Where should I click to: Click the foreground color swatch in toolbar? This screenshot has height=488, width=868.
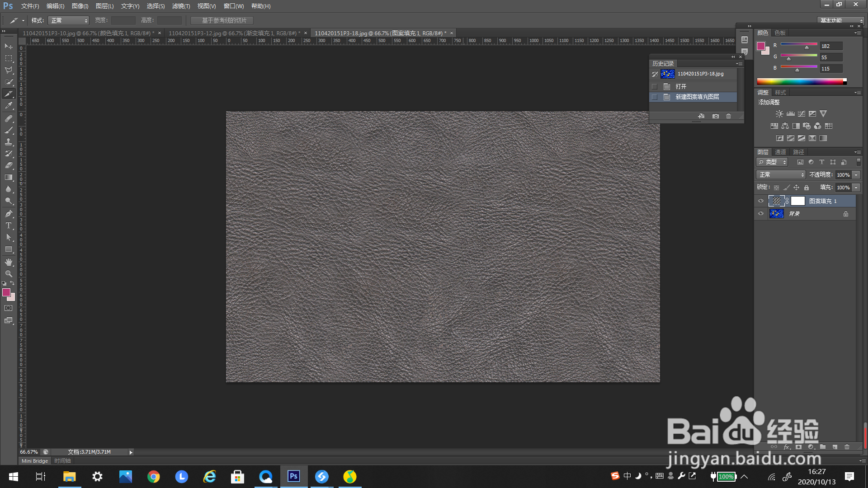pyautogui.click(x=6, y=292)
